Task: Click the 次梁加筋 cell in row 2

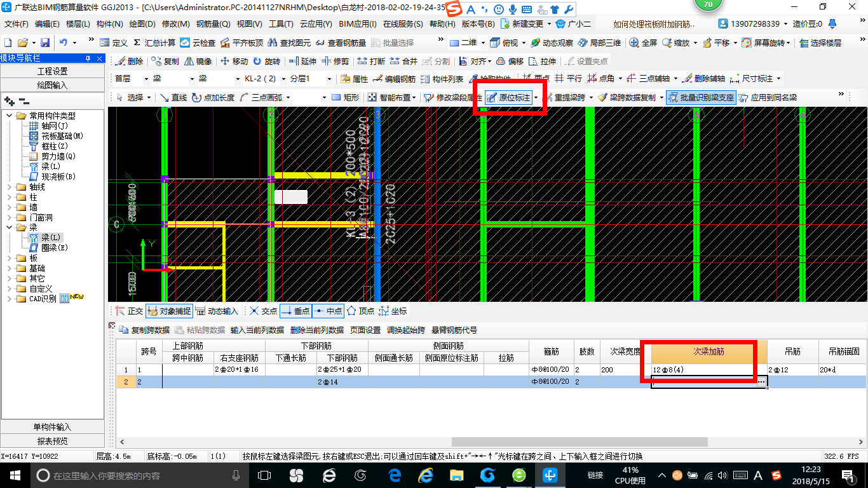Action: tap(709, 381)
